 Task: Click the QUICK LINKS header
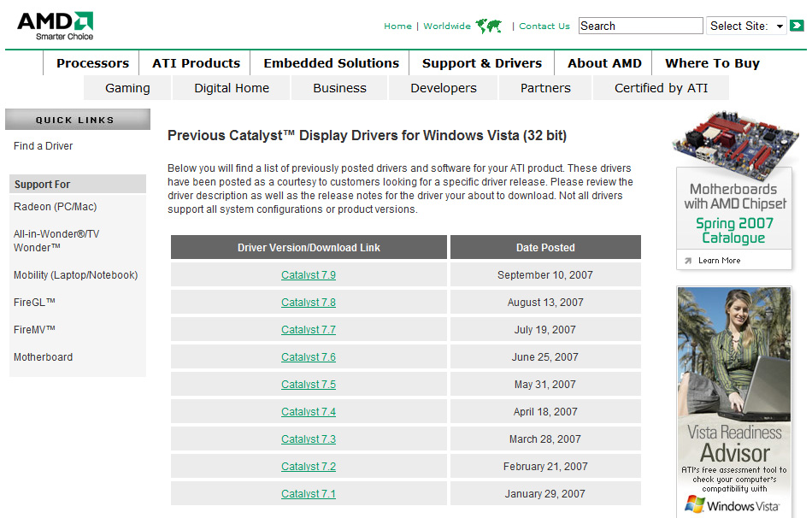point(78,120)
